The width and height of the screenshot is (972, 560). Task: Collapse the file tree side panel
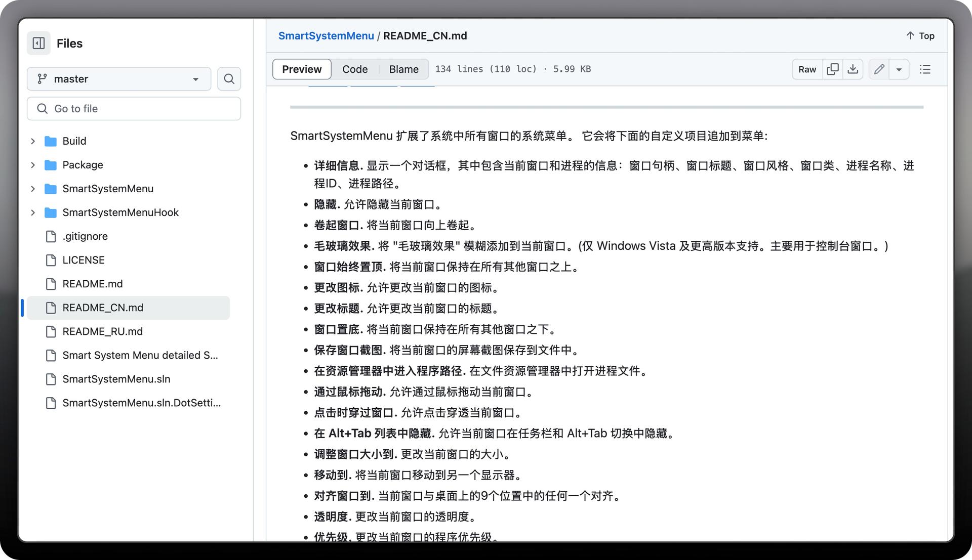[x=38, y=44]
